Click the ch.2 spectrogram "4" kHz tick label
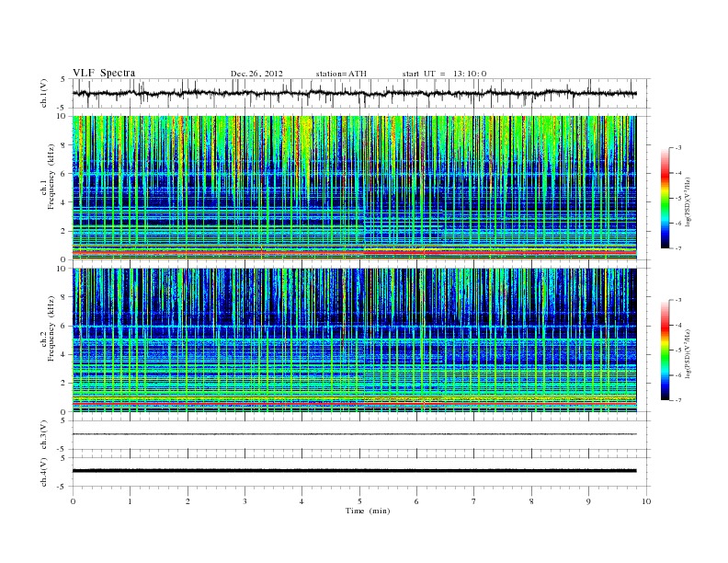The width and height of the screenshot is (728, 563). coord(63,355)
